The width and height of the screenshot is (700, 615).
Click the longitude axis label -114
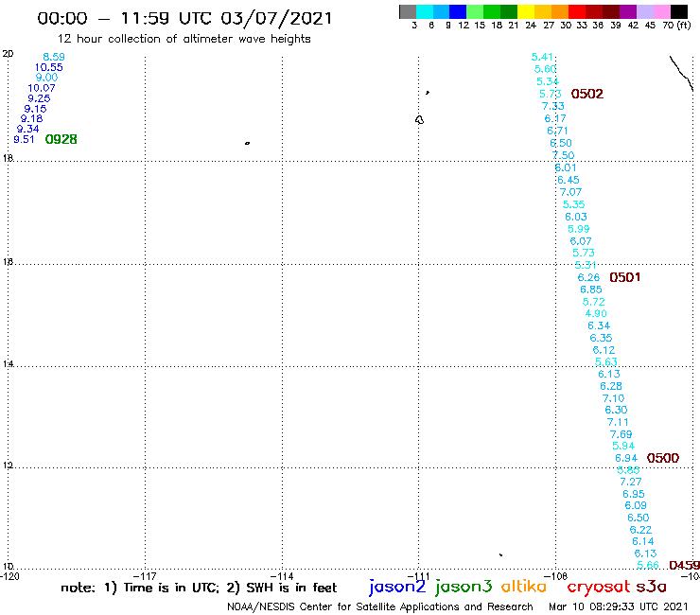[282, 576]
